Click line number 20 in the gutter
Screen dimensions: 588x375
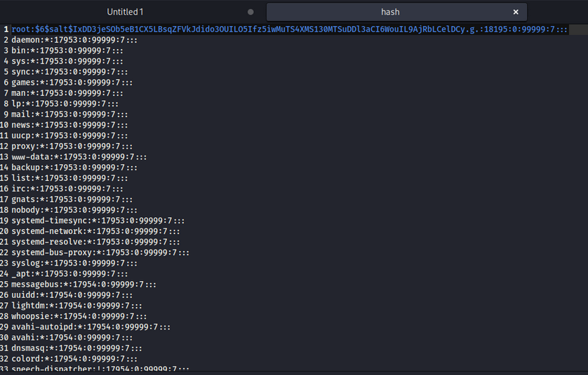pyautogui.click(x=5, y=231)
